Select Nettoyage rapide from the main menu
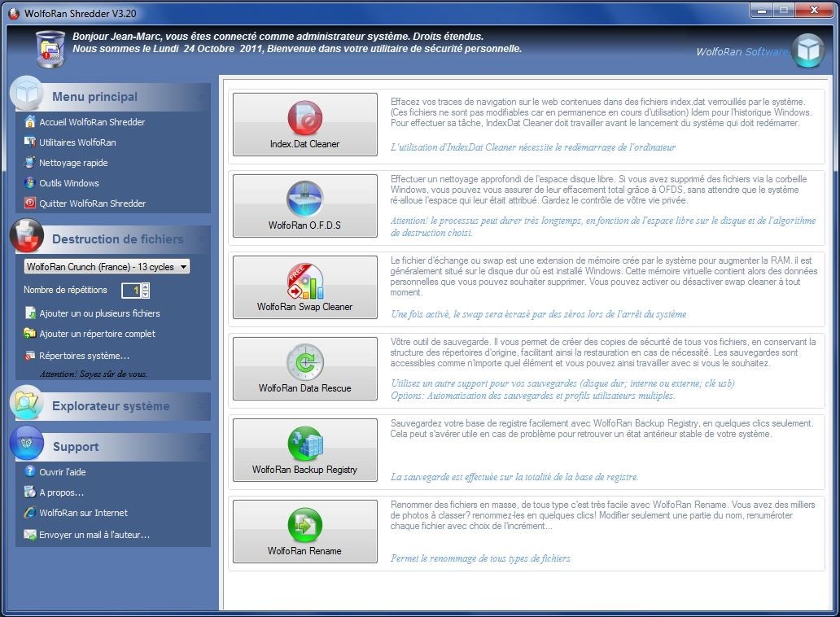840x617 pixels. [x=73, y=163]
